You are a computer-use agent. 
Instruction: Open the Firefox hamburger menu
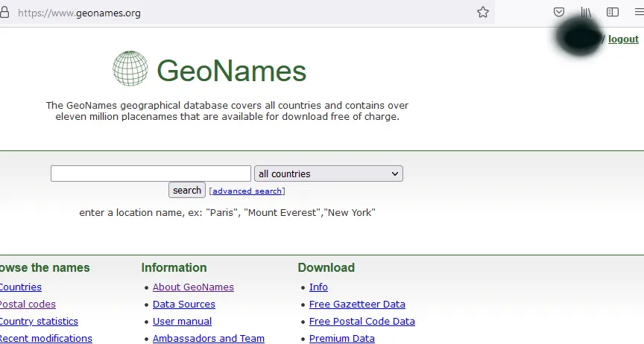tap(639, 13)
